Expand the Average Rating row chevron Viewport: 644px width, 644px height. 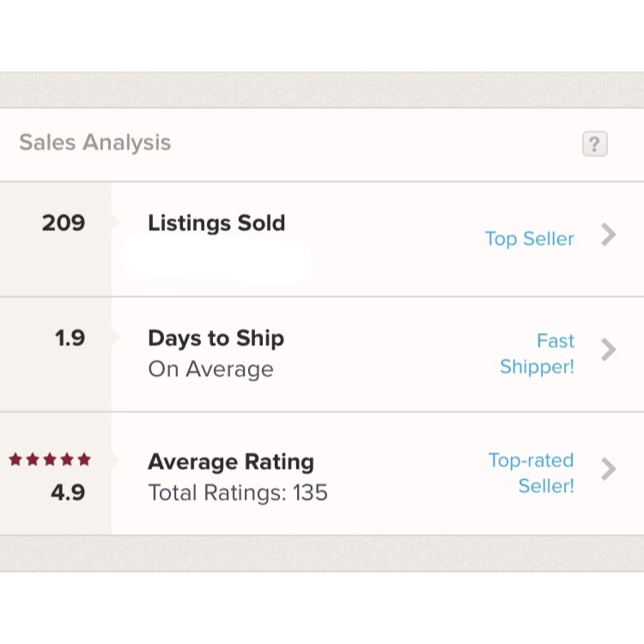pos(608,469)
